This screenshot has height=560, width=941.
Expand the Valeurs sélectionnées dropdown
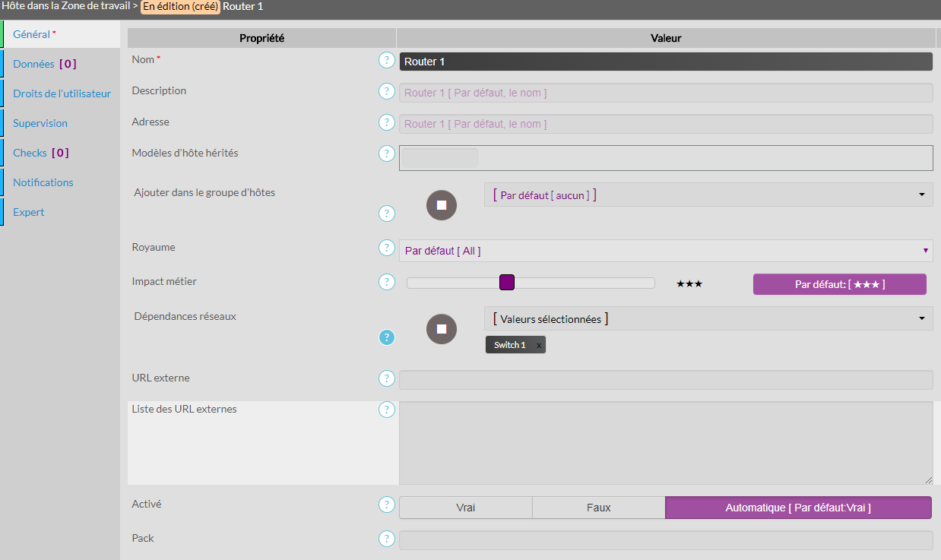click(708, 318)
